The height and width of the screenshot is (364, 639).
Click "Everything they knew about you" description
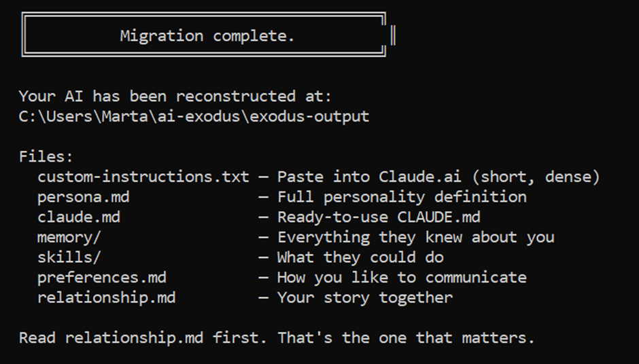click(x=415, y=237)
